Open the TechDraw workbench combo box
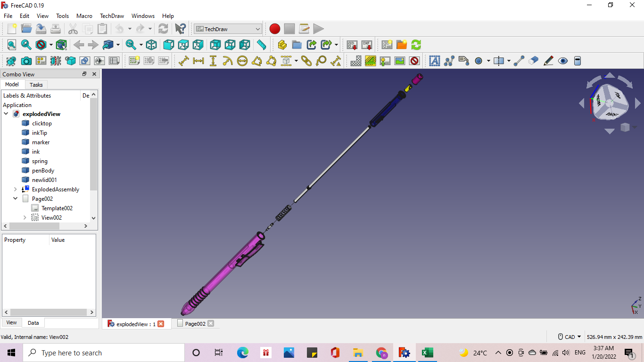The height and width of the screenshot is (362, 644). [228, 29]
